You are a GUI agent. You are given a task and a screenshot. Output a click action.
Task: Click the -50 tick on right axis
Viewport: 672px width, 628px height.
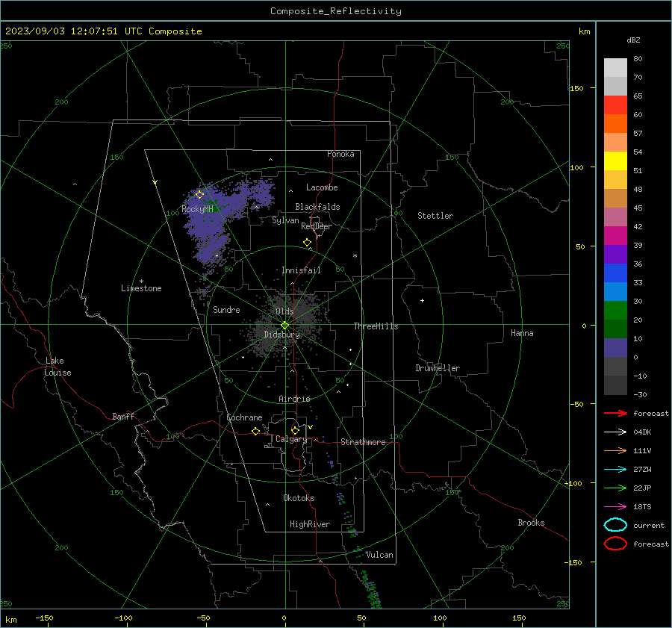[x=578, y=404]
